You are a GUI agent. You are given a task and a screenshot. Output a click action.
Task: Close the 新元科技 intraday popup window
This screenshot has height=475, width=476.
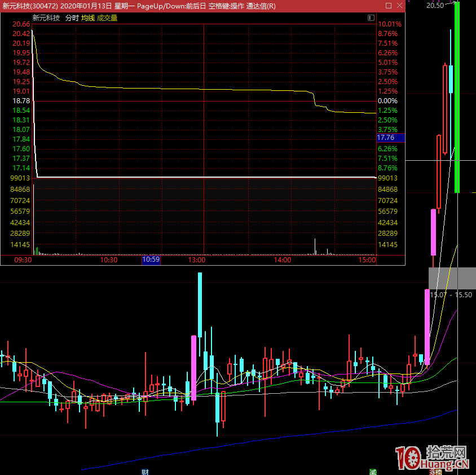tap(399, 6)
